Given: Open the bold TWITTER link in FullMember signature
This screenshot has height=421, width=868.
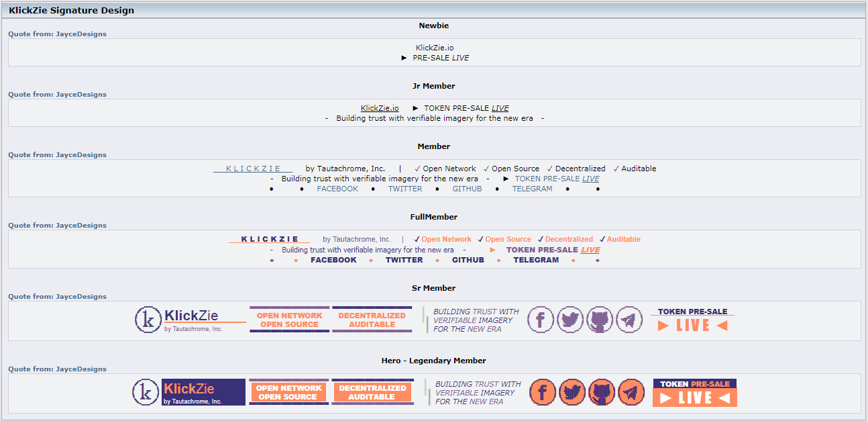Looking at the screenshot, I should (x=404, y=260).
